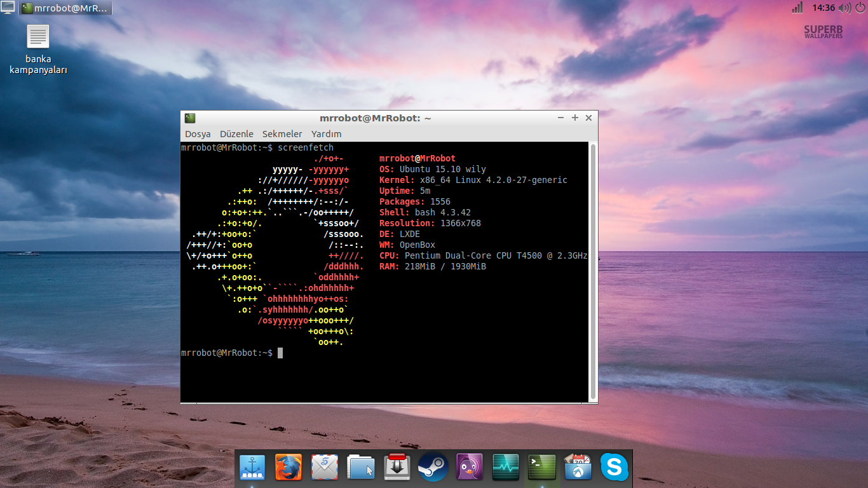
Task: Click the terminal's vertical scrollbar
Action: (x=593, y=271)
